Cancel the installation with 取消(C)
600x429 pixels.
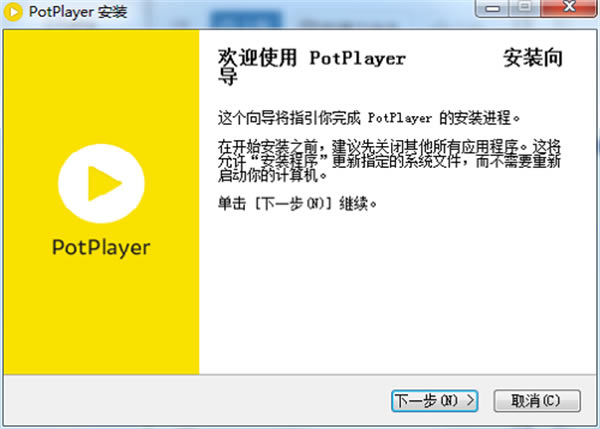(x=537, y=401)
